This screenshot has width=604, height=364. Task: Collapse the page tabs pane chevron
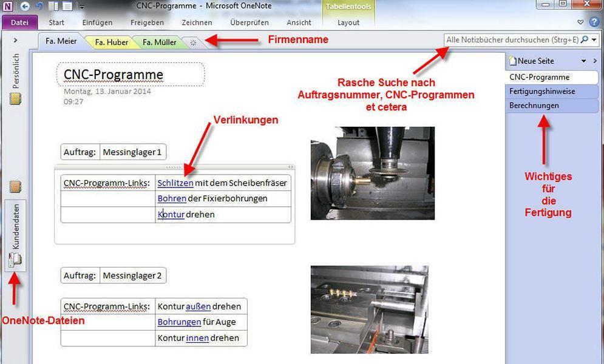pos(595,61)
